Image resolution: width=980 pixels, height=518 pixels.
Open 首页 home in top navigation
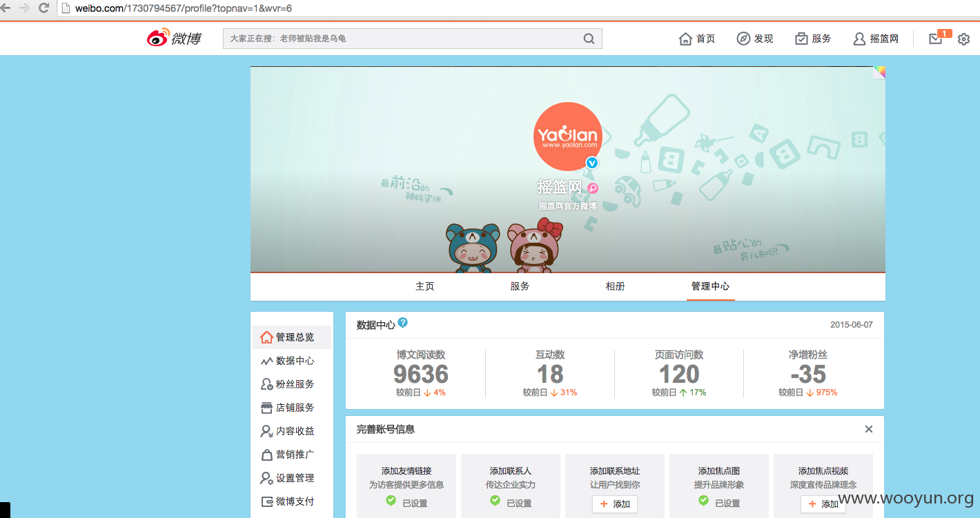click(x=697, y=39)
